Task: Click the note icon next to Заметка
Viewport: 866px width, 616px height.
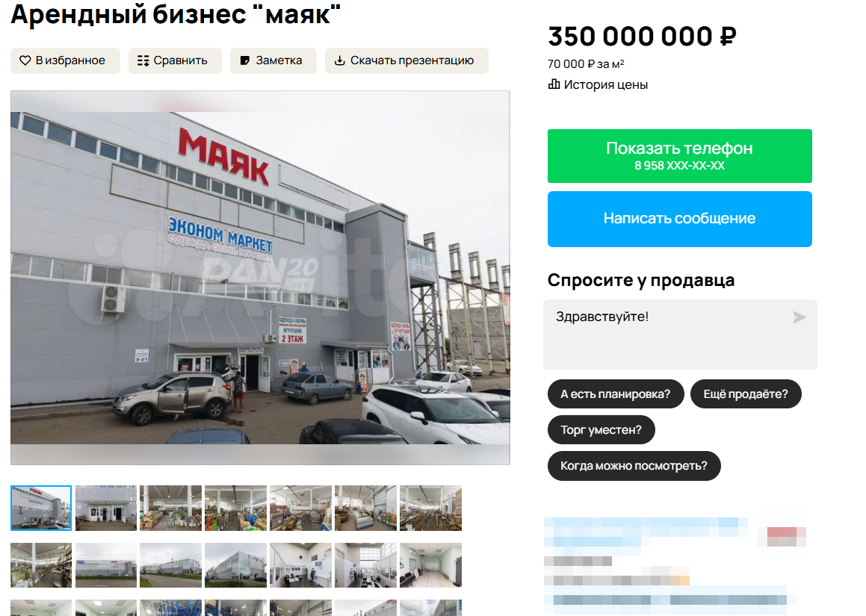Action: [244, 60]
